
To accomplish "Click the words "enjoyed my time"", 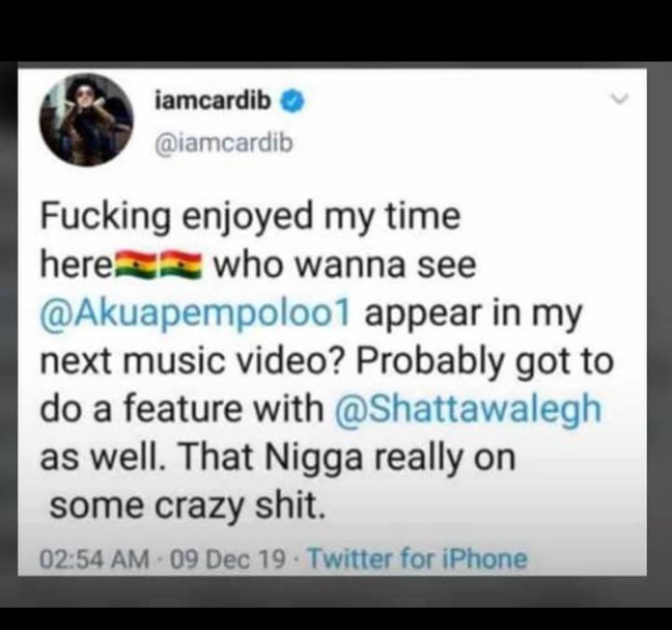I will click(x=322, y=219).
